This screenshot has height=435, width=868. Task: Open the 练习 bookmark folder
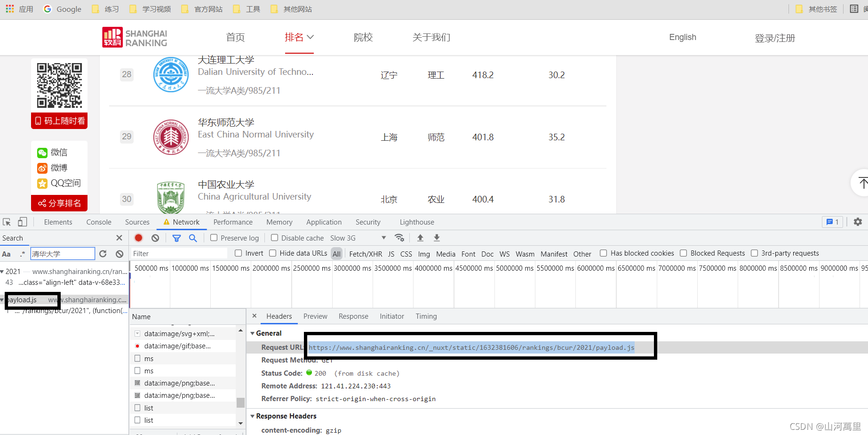[105, 9]
